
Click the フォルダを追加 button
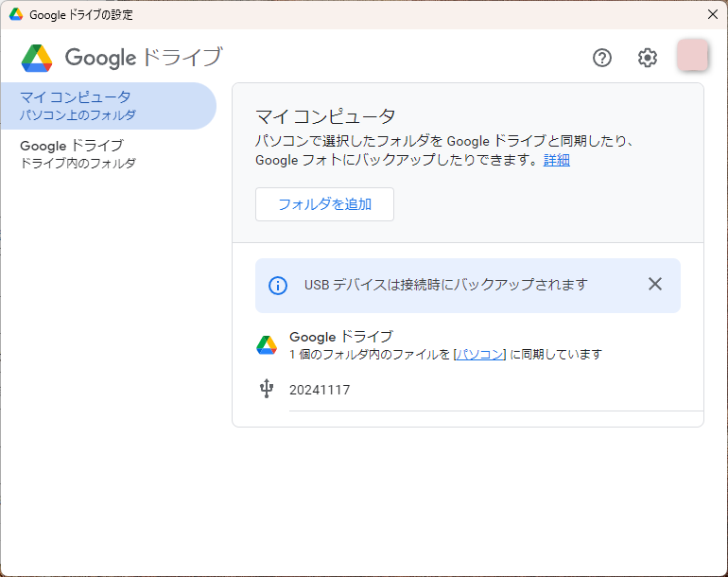coord(324,204)
